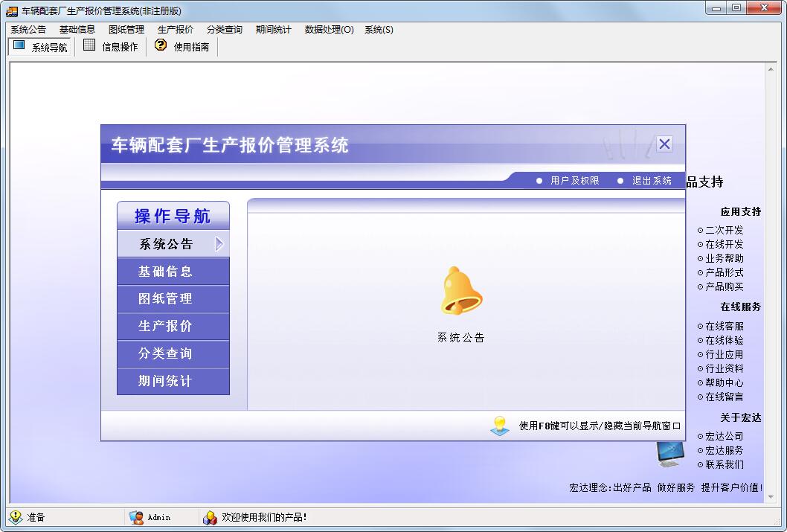Select 系统公告 in operation navigation
This screenshot has width=787, height=532.
(173, 244)
